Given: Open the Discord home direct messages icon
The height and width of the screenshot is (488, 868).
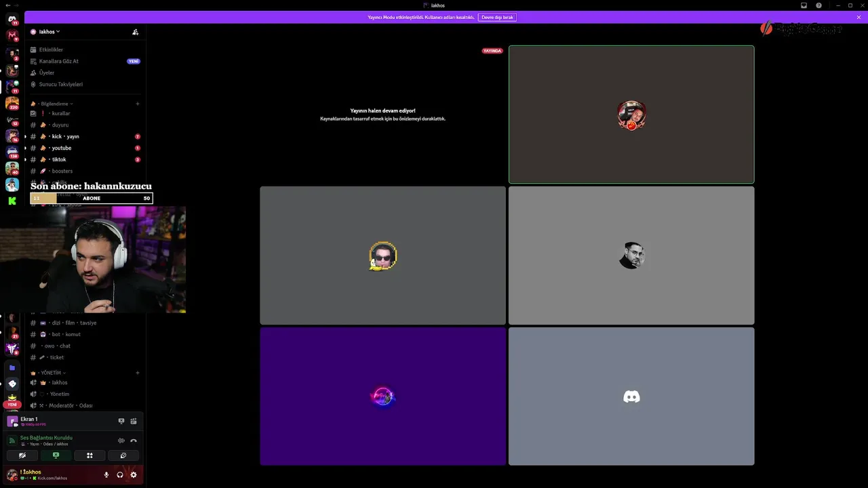Looking at the screenshot, I should coord(12,20).
